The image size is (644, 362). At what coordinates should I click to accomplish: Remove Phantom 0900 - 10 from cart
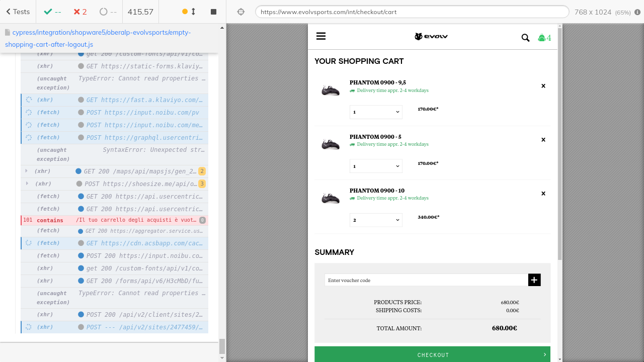[543, 194]
